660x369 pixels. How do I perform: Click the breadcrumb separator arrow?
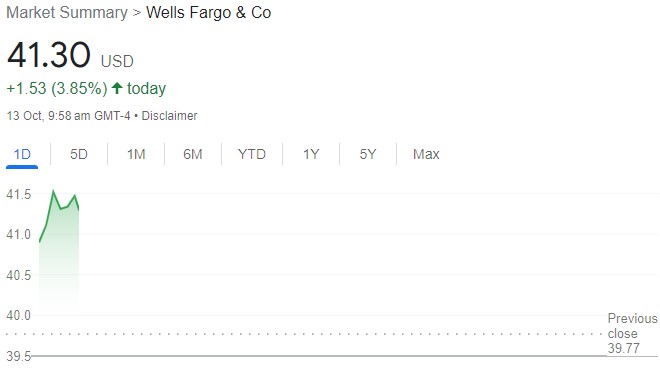tap(136, 13)
